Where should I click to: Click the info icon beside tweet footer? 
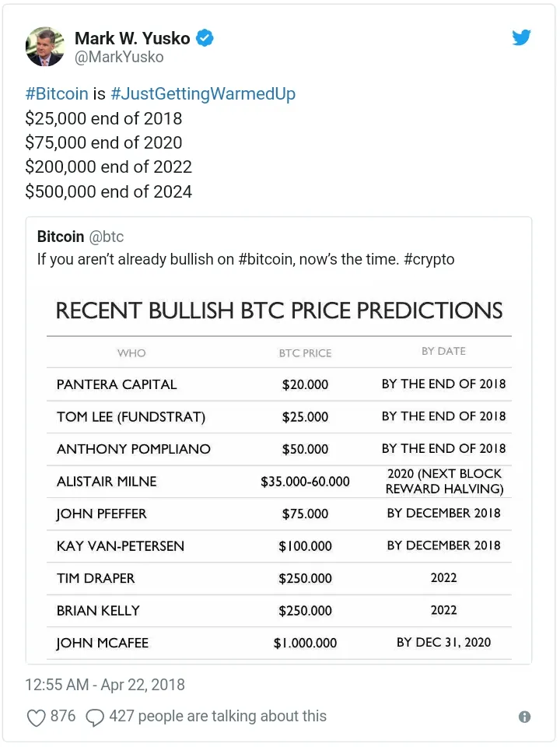[524, 717]
